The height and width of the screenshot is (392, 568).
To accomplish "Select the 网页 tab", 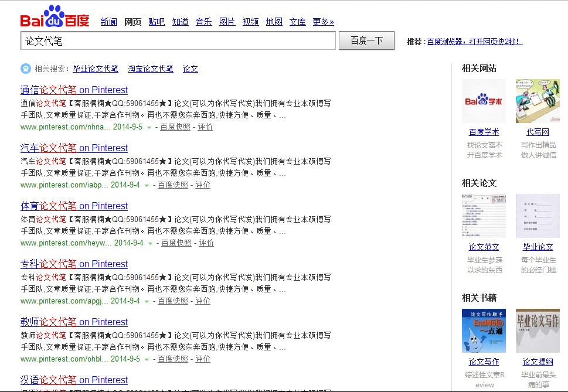I will point(132,22).
